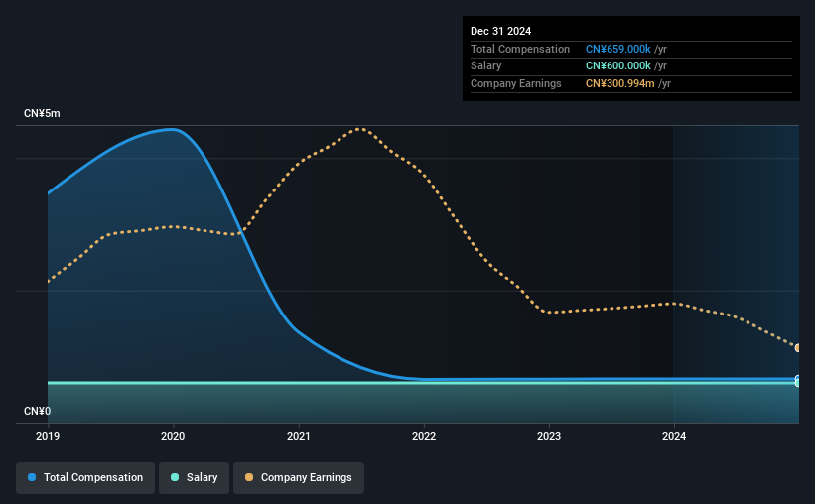The height and width of the screenshot is (504, 815).
Task: Click the 2020 x-axis label
Action: point(173,436)
